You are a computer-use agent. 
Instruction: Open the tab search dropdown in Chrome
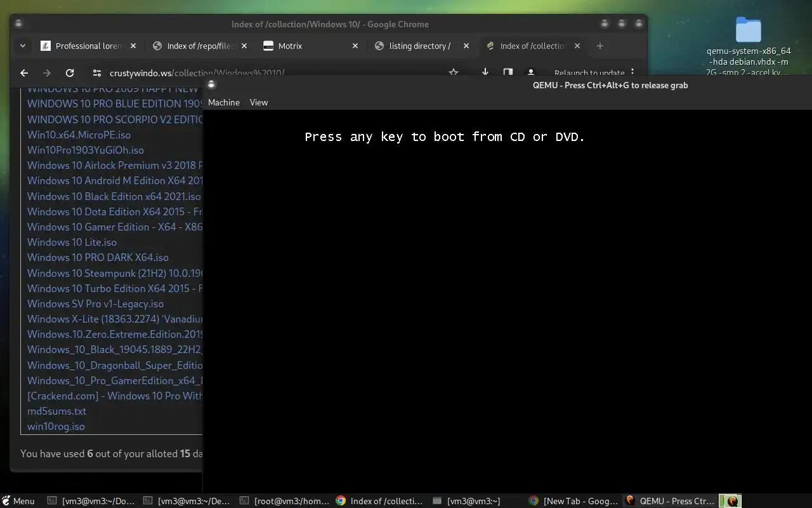pyautogui.click(x=23, y=46)
